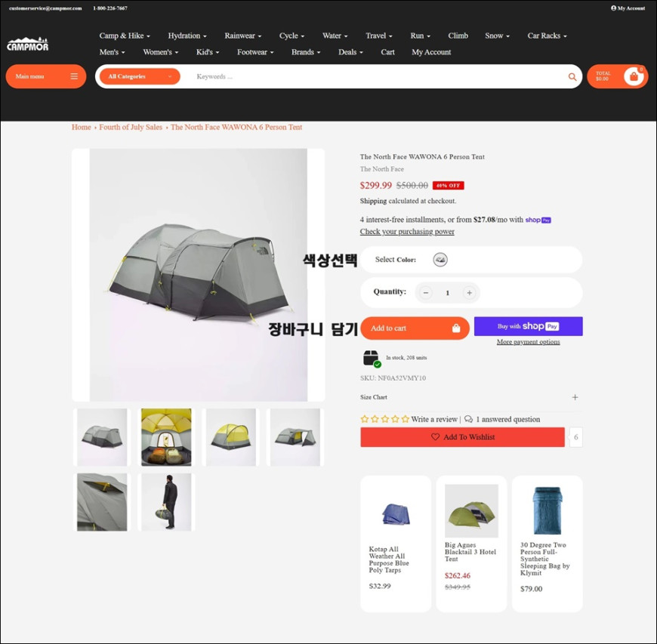This screenshot has height=644, width=657.
Task: Click the wishlist count 6 badge
Action: [575, 437]
